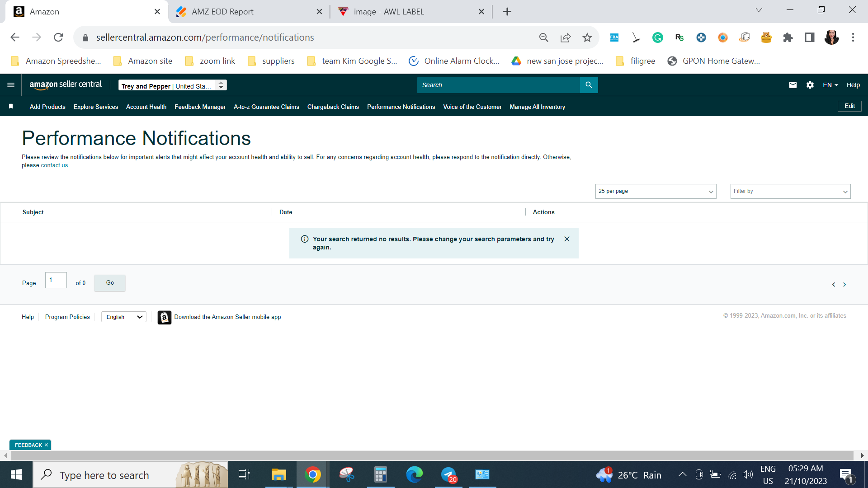Navigate back in browser
Screen dimensions: 868x488
[15, 38]
